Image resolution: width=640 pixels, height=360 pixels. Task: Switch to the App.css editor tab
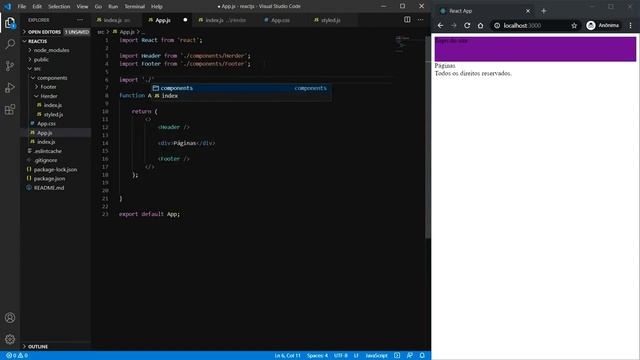(280, 20)
